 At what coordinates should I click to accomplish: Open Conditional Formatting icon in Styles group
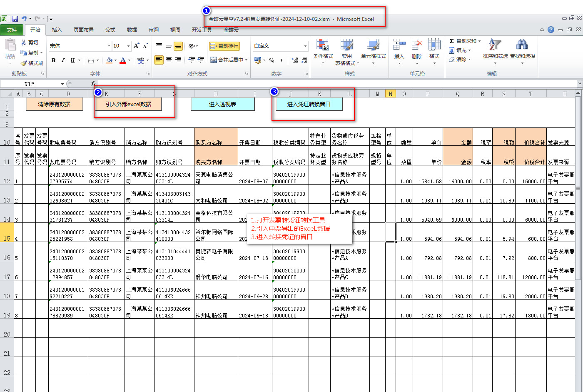[323, 45]
